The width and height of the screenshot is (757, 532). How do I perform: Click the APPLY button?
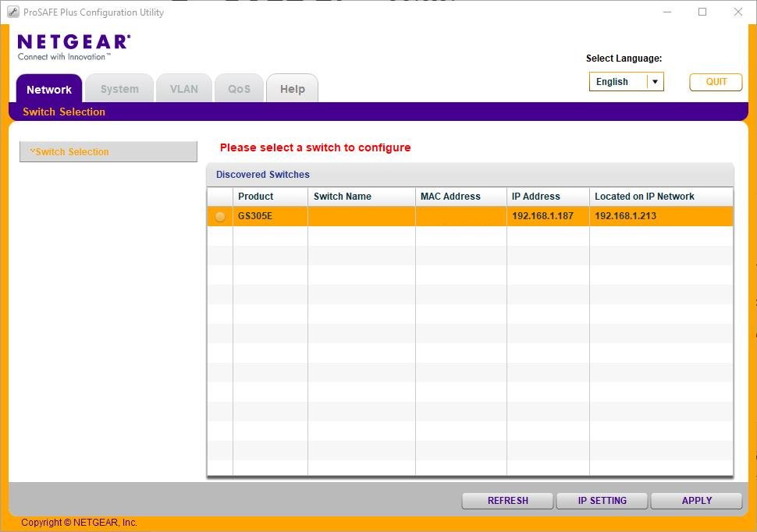[696, 501]
